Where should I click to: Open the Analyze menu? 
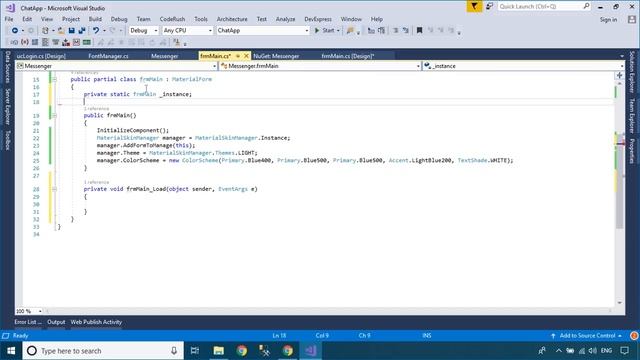point(285,19)
